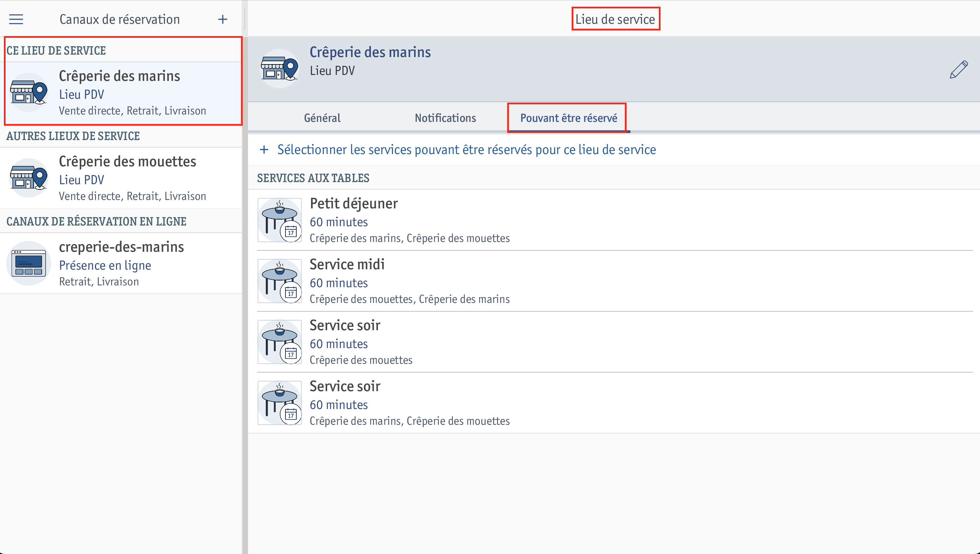Click the Canaux de réservation title

click(x=119, y=19)
